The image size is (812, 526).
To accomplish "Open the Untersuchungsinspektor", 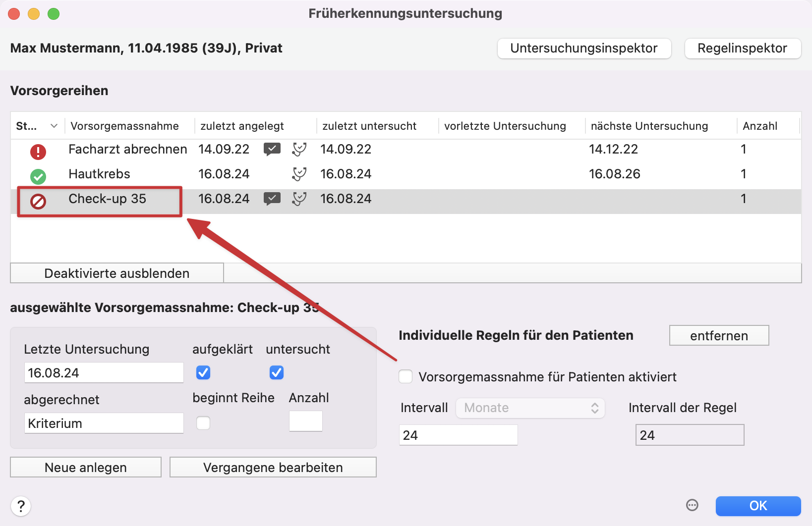I will [584, 49].
